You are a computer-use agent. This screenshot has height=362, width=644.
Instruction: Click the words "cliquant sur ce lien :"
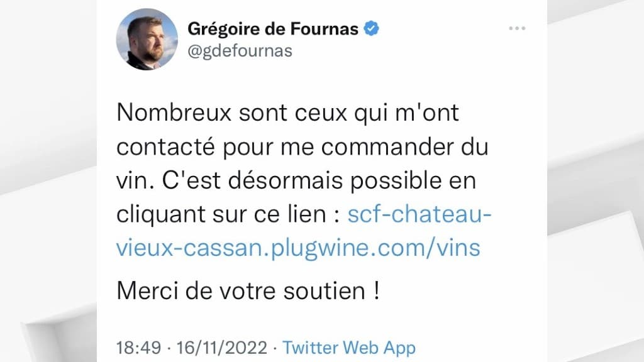[228, 215]
